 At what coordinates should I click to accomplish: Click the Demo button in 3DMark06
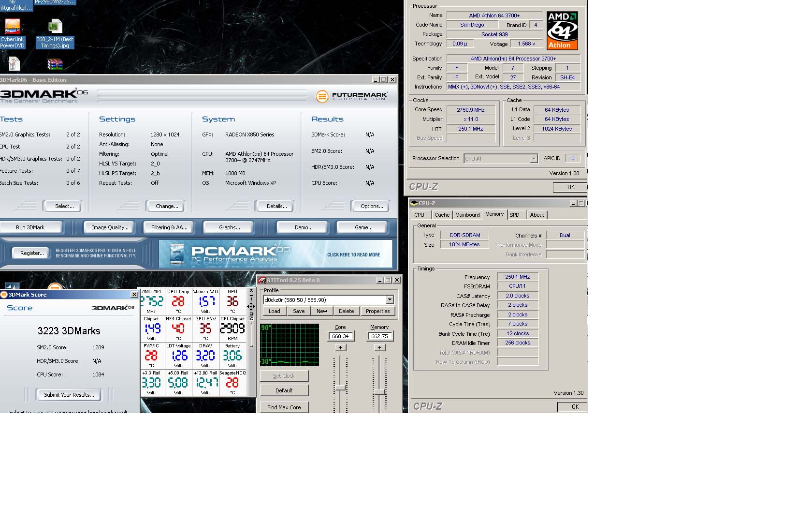304,227
